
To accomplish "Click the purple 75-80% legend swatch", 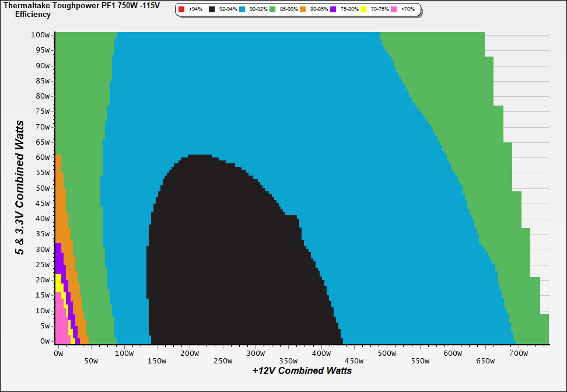I will pos(333,10).
